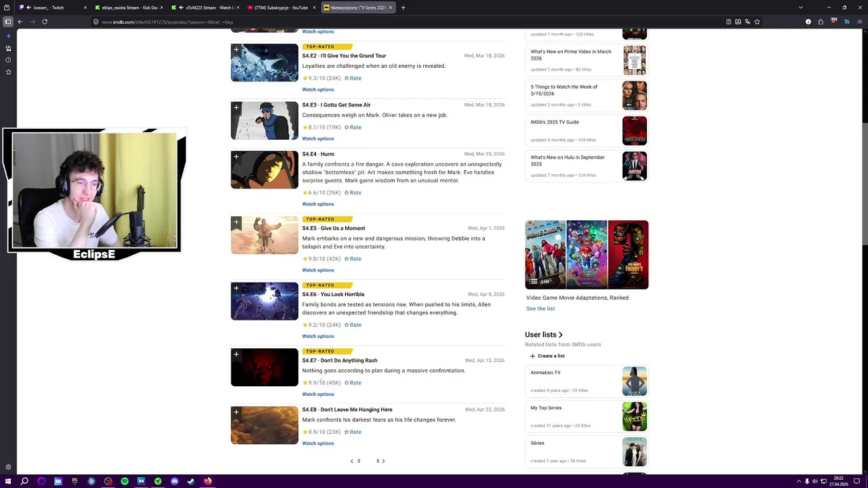Click the browser back arrow

(x=20, y=22)
